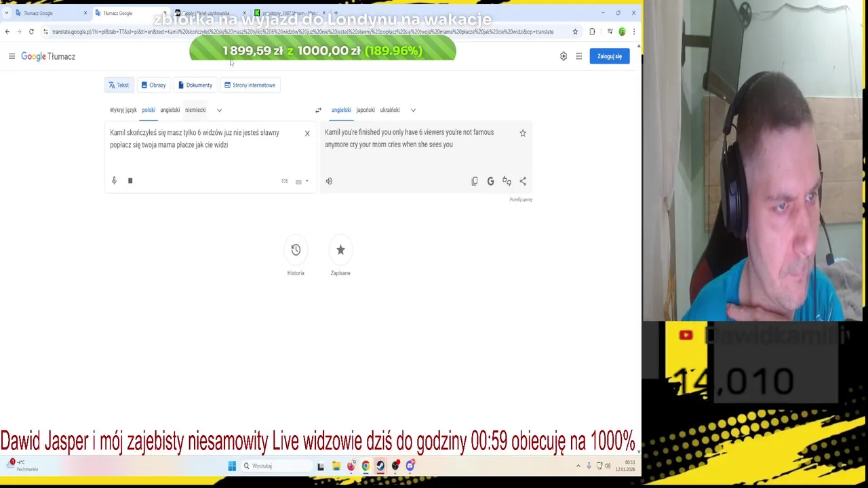Listen to the English translation speaker icon
Screen dimensions: 868x488
[329, 181]
